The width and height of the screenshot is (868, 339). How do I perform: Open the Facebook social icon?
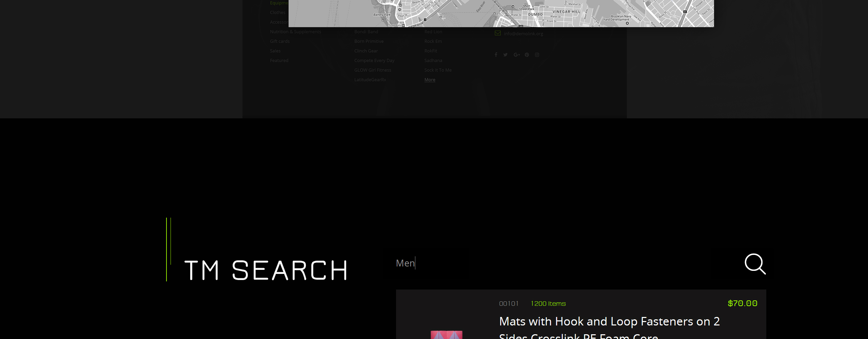point(496,55)
